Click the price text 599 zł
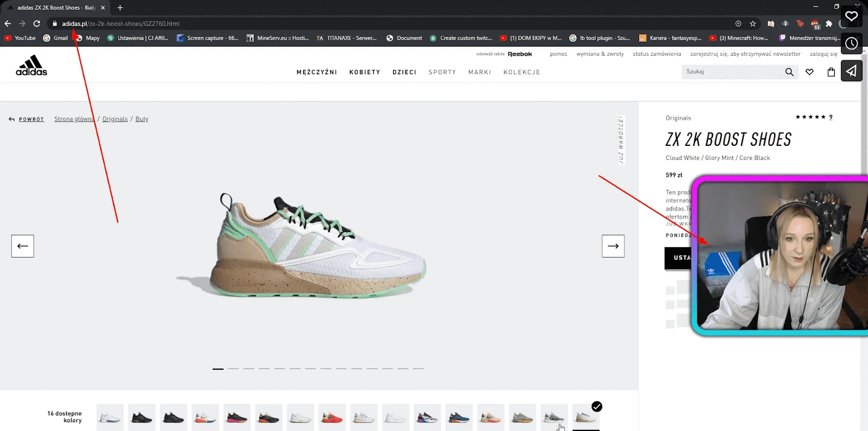Screen dimensions: 868x431 tap(674, 175)
